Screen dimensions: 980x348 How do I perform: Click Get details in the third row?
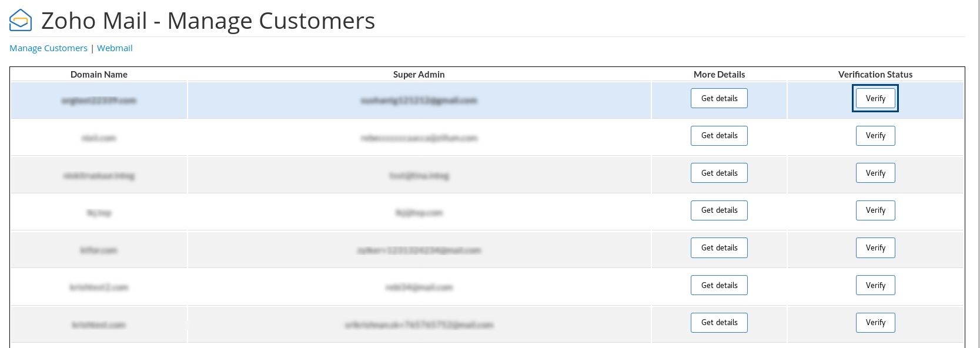[x=719, y=173]
